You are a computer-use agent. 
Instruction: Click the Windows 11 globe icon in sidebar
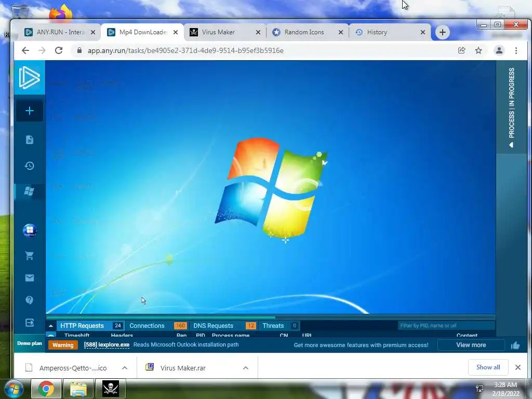pyautogui.click(x=30, y=230)
